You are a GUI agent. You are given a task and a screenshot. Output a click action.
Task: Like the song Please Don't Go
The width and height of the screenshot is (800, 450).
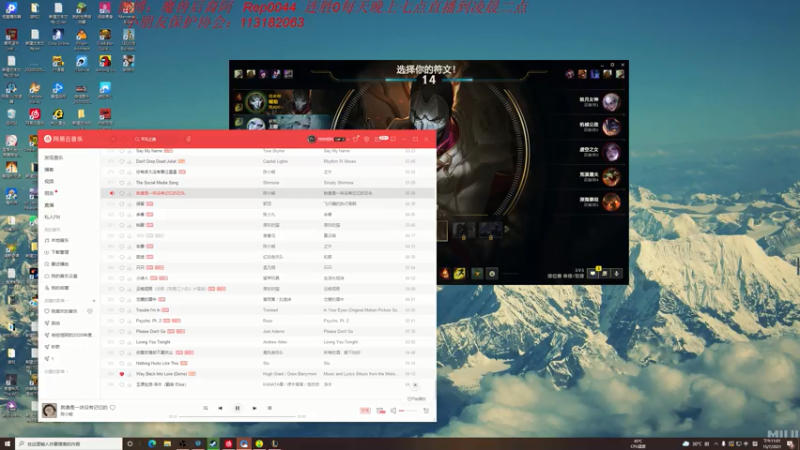pyautogui.click(x=121, y=332)
